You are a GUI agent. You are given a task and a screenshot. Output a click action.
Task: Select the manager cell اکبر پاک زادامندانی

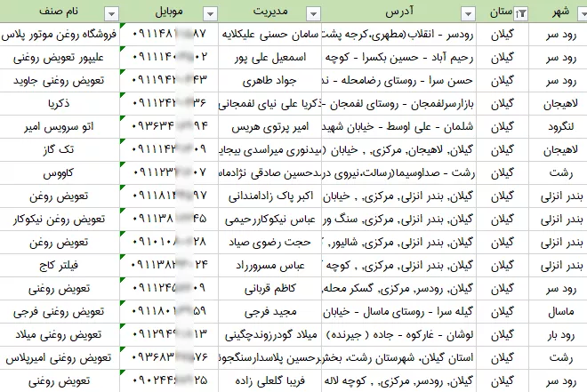pyautogui.click(x=269, y=196)
